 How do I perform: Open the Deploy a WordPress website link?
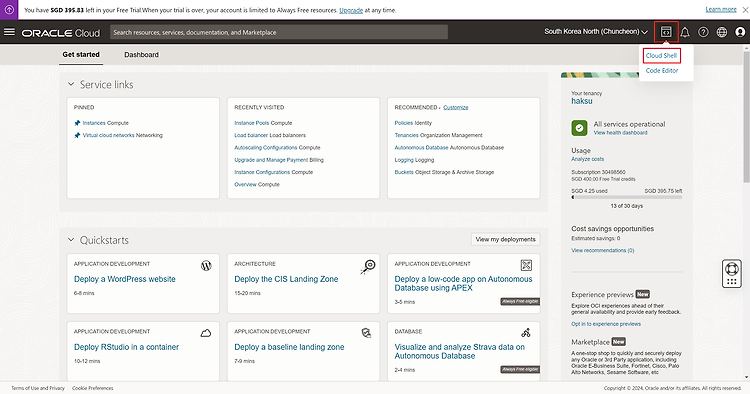pos(125,279)
